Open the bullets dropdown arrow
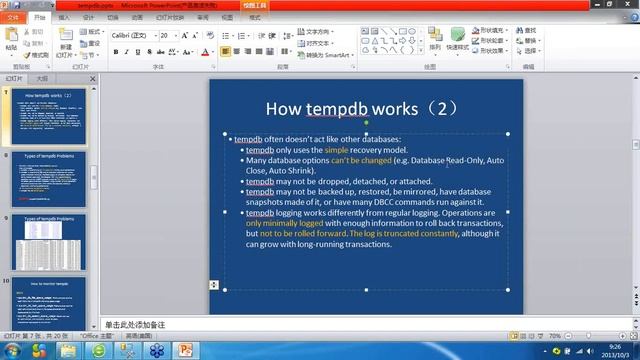Screen dimensions: 640x360 (233, 36)
